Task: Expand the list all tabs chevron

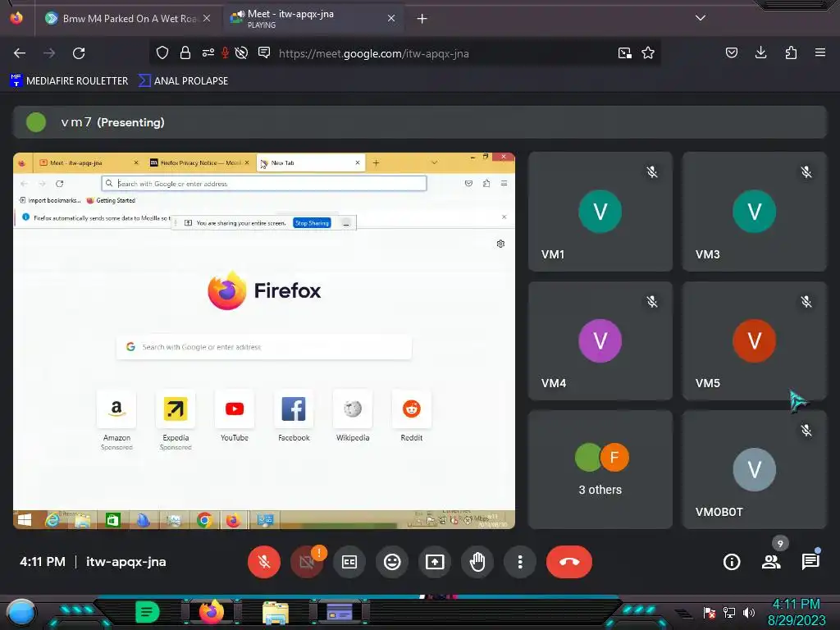Action: point(701,18)
